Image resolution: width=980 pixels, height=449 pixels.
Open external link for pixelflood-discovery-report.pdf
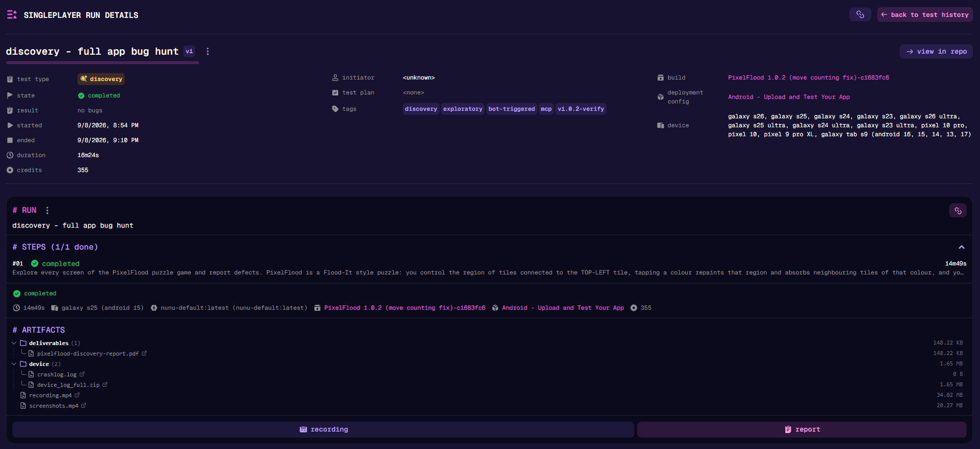click(144, 354)
